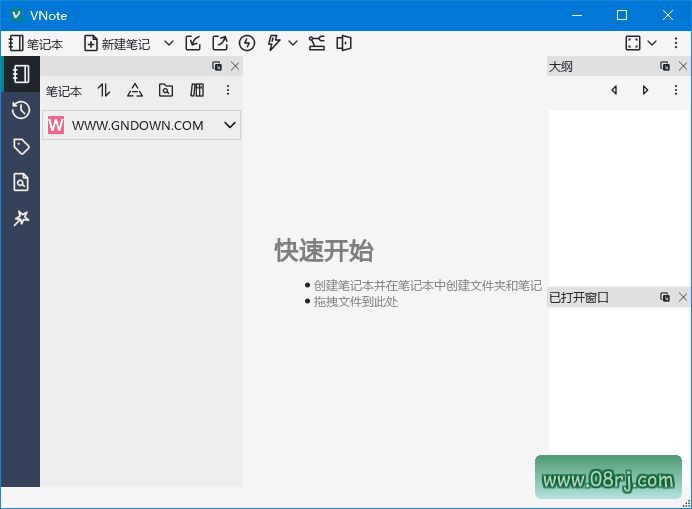Viewport: 692px width, 509px height.
Task: Click the recycle triangle icon in notebook panel
Action: click(x=135, y=90)
